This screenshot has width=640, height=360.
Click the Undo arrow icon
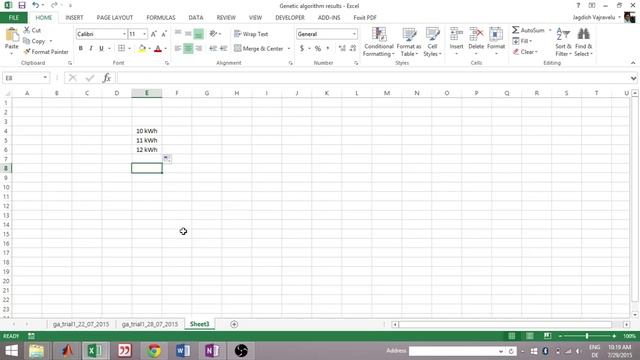[36, 5]
